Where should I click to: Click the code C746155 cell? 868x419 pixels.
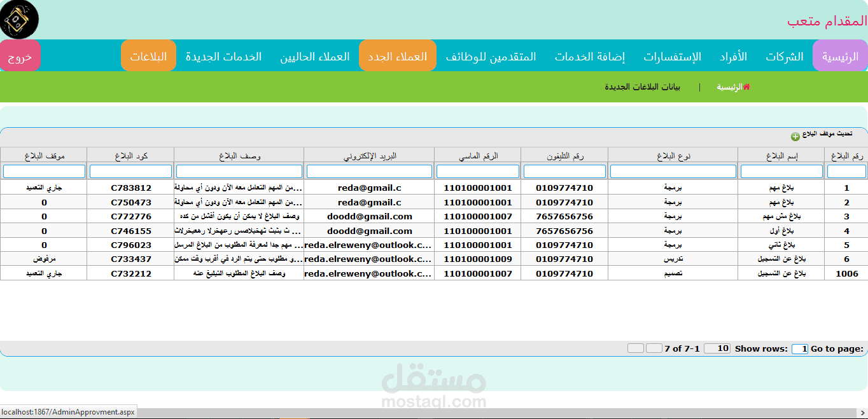[x=130, y=231]
